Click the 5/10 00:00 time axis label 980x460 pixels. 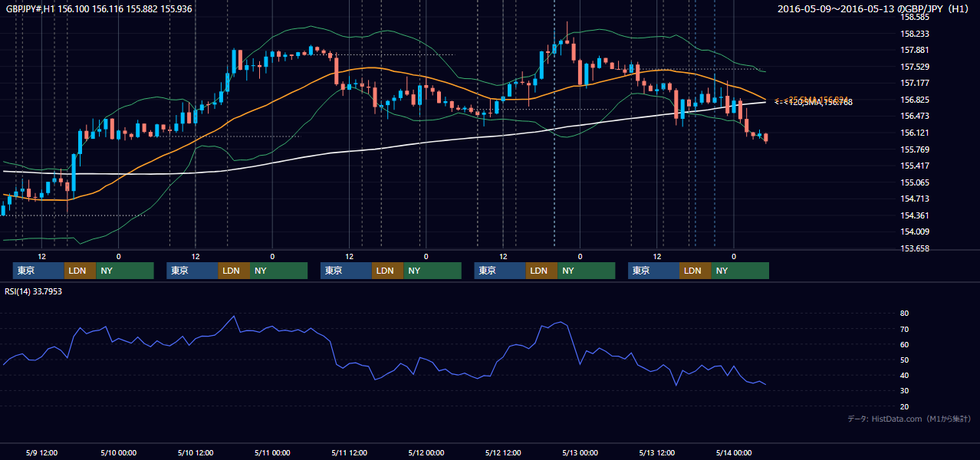tap(118, 452)
